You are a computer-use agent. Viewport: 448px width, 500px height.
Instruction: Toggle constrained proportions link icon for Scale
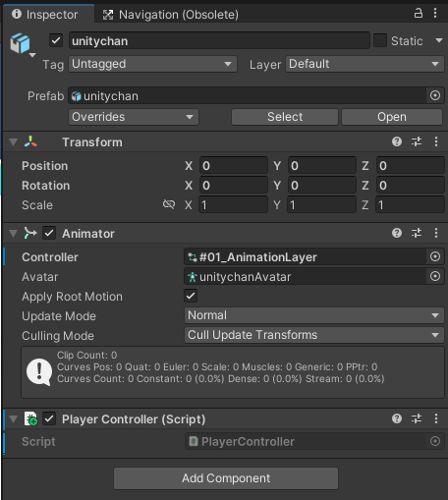point(169,204)
